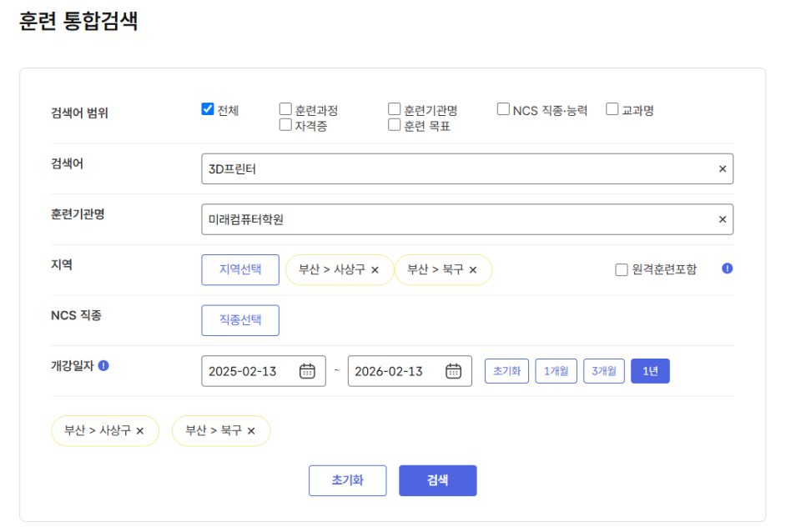Remove 부산 > 북구 chip in 지역 row
The height and width of the screenshot is (532, 806).
pos(473,270)
